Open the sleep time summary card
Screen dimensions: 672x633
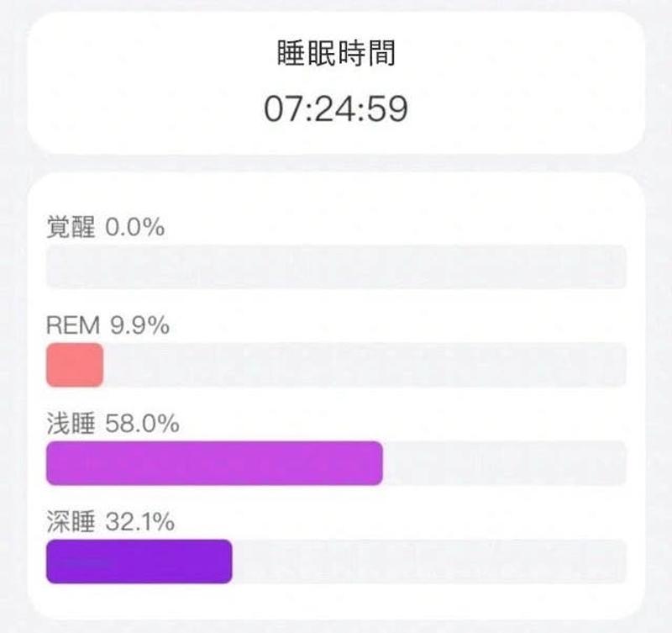click(x=336, y=82)
